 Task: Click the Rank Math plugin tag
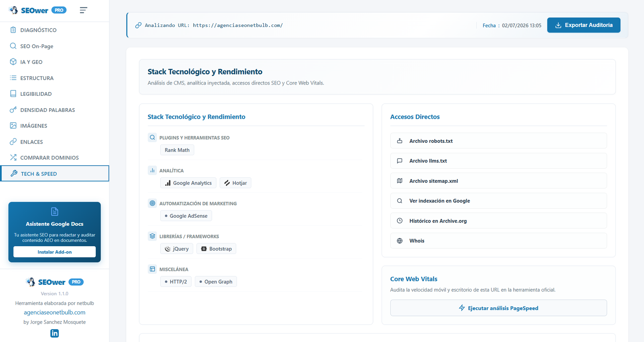click(177, 150)
